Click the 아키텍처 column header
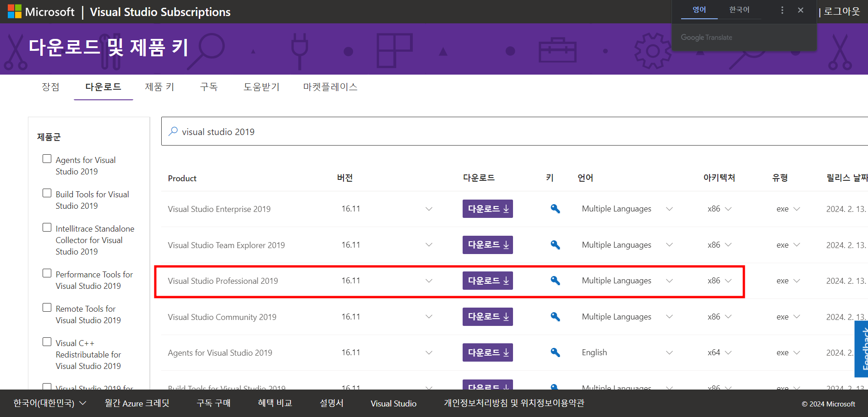 pyautogui.click(x=719, y=178)
